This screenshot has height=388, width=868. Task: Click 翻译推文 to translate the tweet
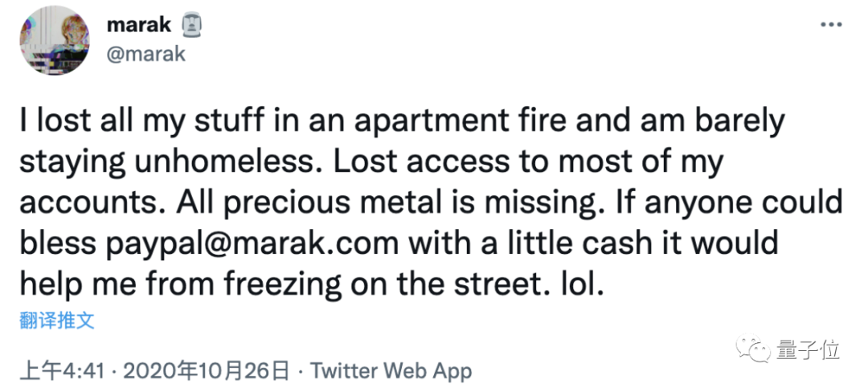tap(57, 321)
